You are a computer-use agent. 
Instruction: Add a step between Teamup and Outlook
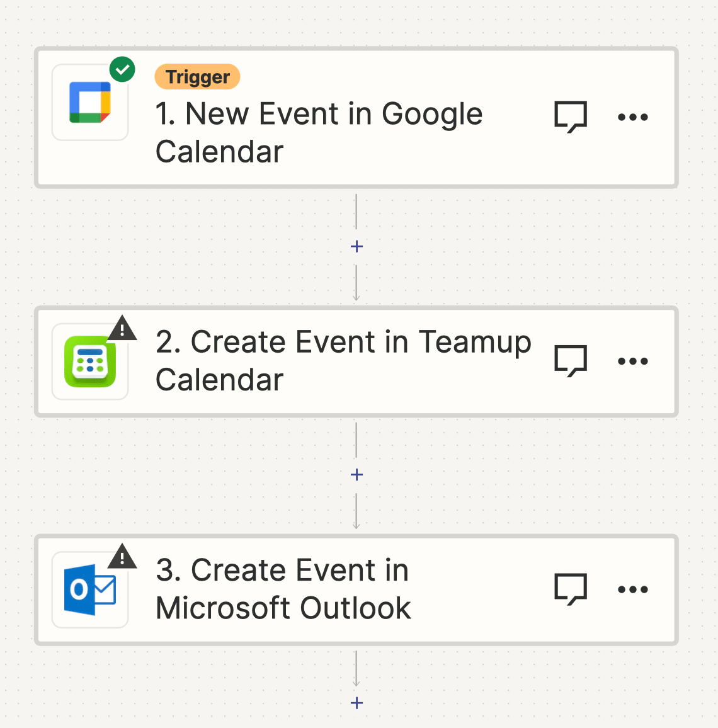coord(356,474)
